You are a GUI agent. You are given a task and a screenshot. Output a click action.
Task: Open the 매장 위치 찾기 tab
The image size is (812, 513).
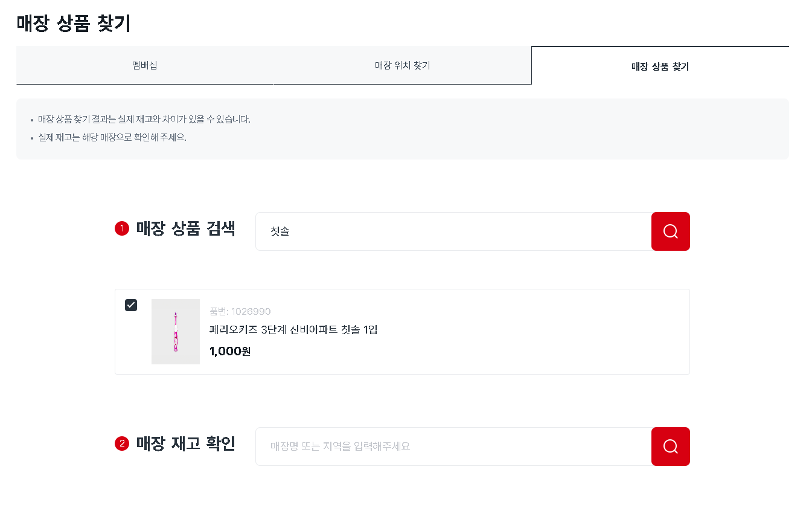[x=403, y=65]
